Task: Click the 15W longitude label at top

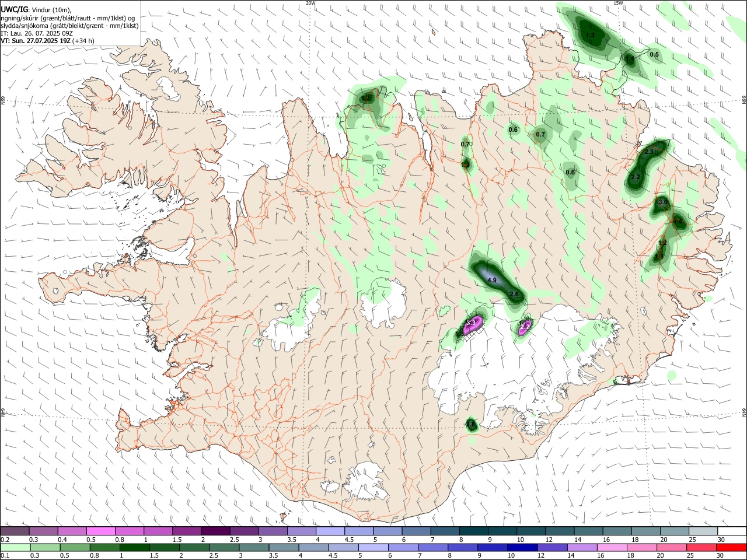Action: (619, 3)
